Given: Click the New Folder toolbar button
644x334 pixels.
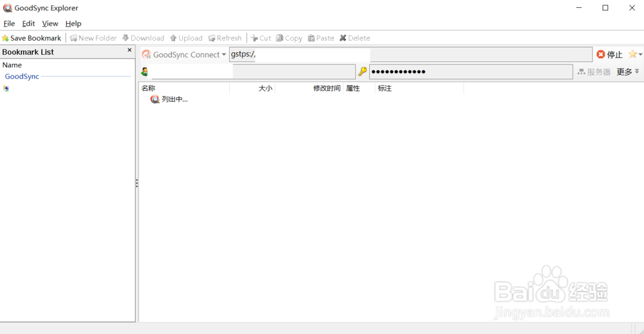Looking at the screenshot, I should 93,38.
